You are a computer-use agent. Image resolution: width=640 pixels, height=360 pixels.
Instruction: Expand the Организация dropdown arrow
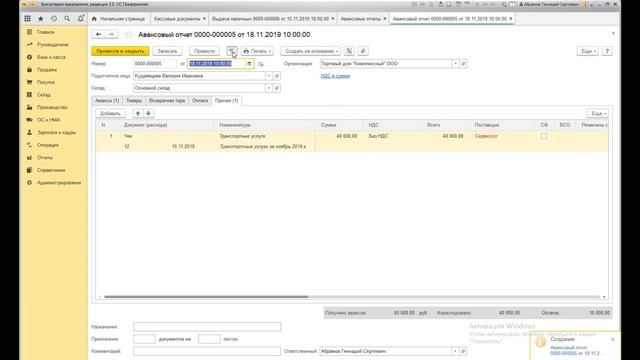click(456, 64)
